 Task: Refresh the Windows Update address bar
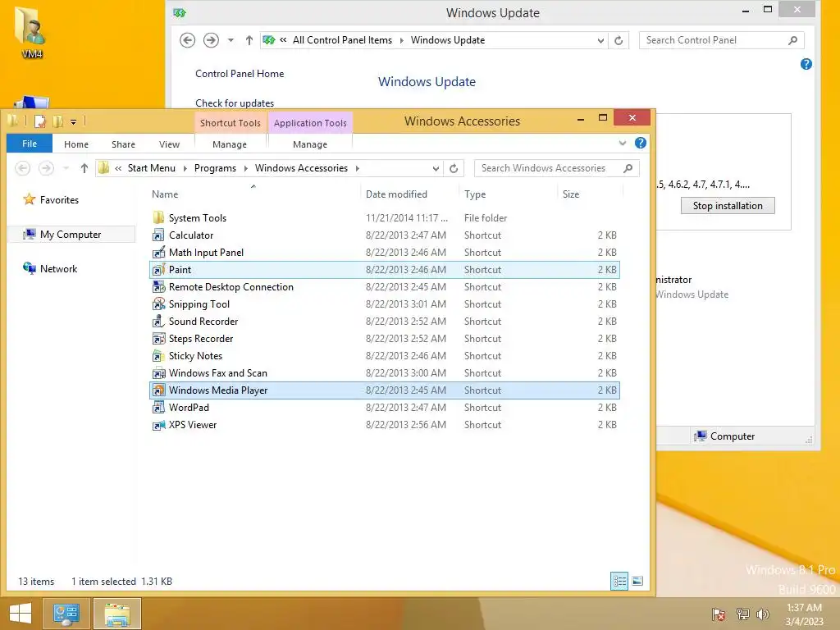[619, 40]
